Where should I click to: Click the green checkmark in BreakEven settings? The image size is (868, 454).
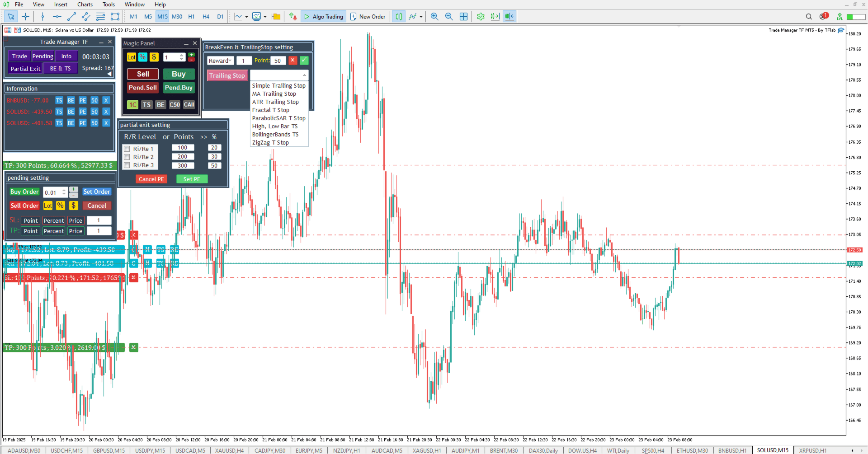coord(304,60)
